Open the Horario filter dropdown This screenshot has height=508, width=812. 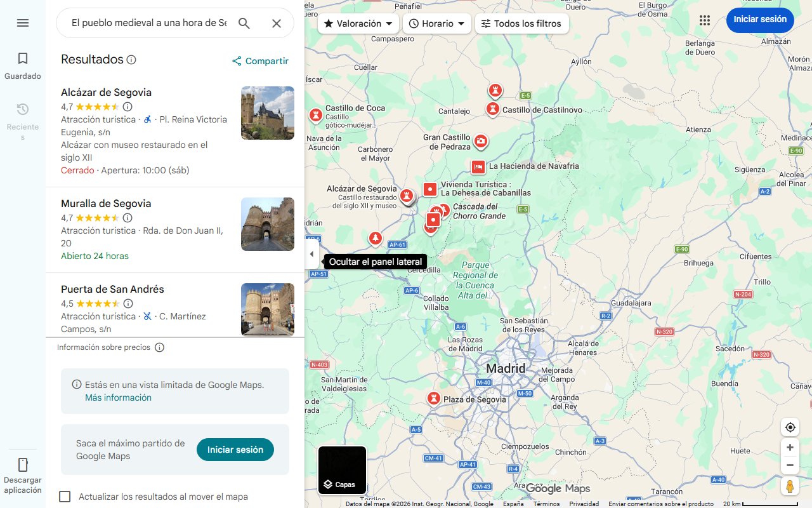pos(438,23)
